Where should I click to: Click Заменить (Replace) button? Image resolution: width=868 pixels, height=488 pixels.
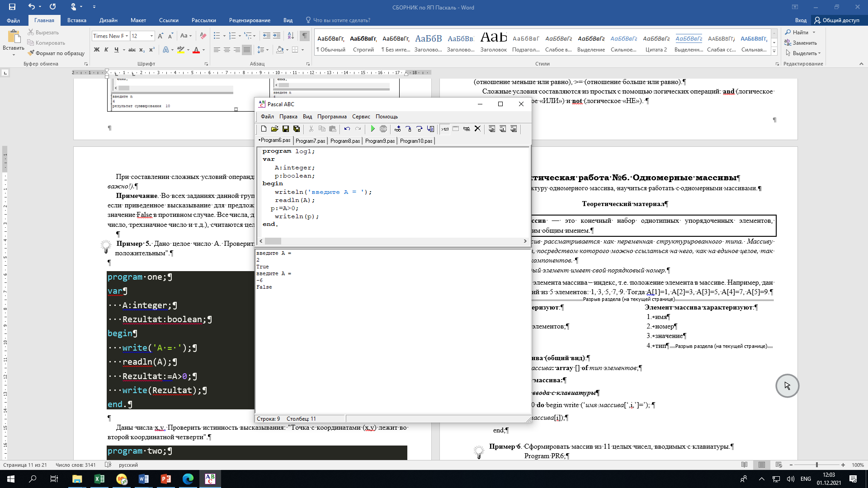801,43
